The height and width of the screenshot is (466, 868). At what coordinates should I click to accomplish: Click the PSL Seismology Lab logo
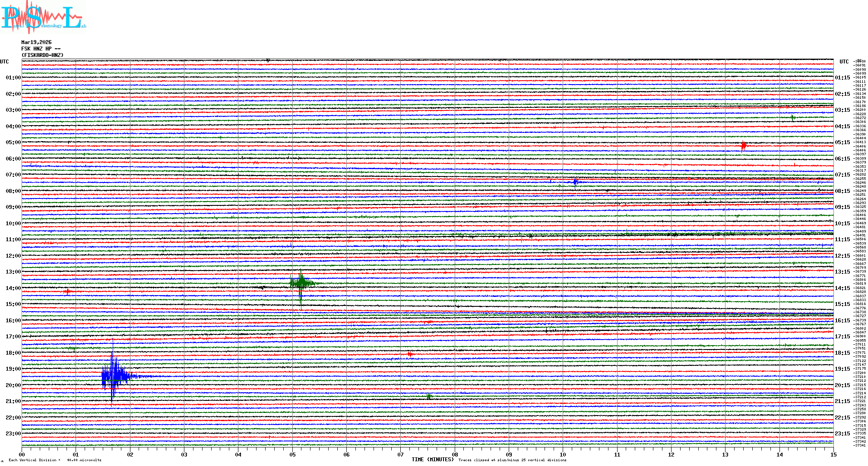(43, 17)
